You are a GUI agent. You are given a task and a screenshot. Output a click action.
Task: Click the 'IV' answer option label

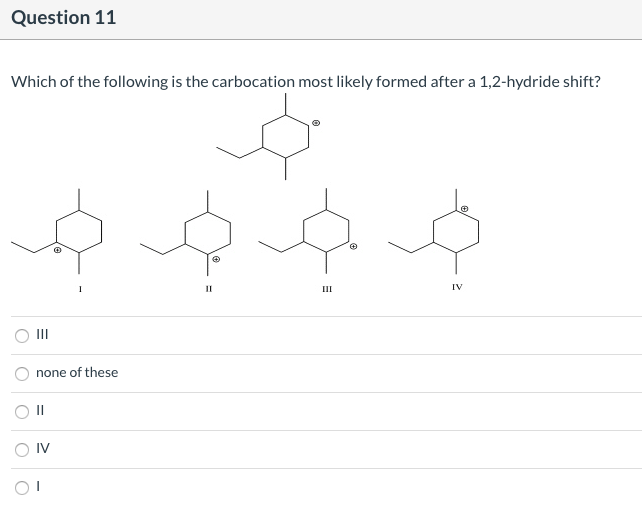pos(42,449)
